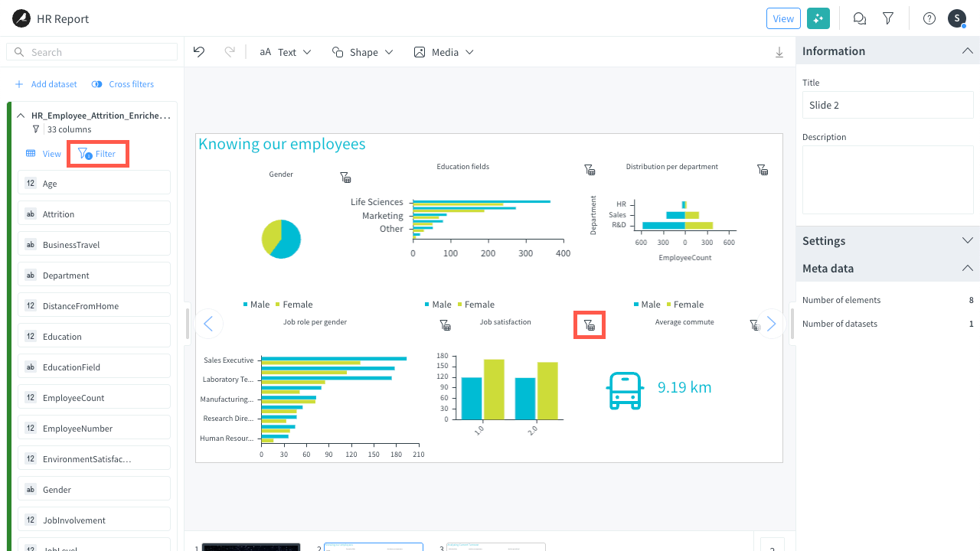Toggle Cross filters switch
Image resolution: width=980 pixels, height=551 pixels.
click(96, 84)
